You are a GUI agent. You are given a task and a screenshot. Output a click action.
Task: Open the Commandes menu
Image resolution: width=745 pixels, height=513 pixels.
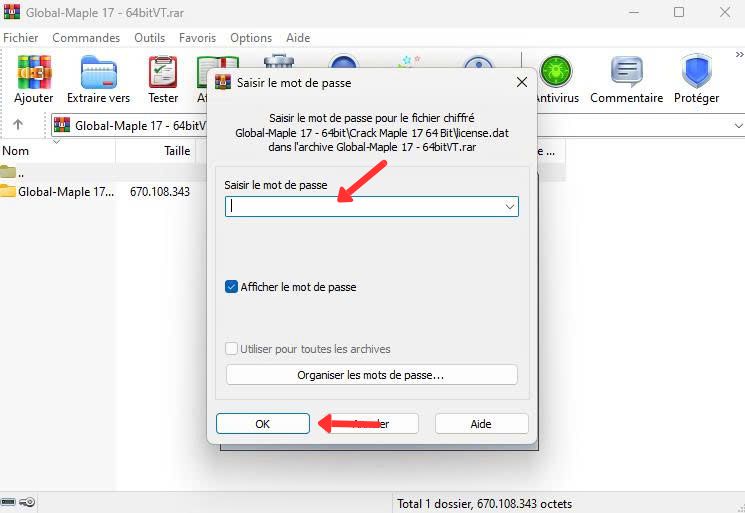click(86, 37)
